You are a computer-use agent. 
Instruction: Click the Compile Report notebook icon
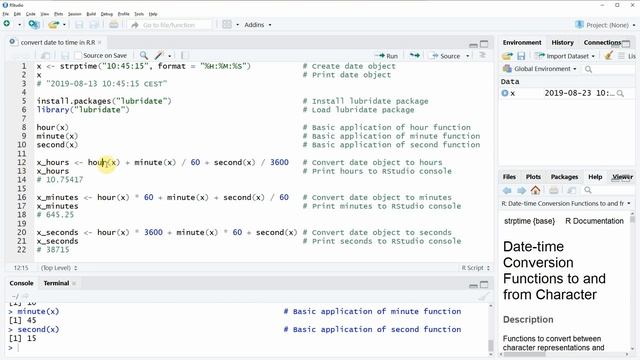click(x=185, y=55)
